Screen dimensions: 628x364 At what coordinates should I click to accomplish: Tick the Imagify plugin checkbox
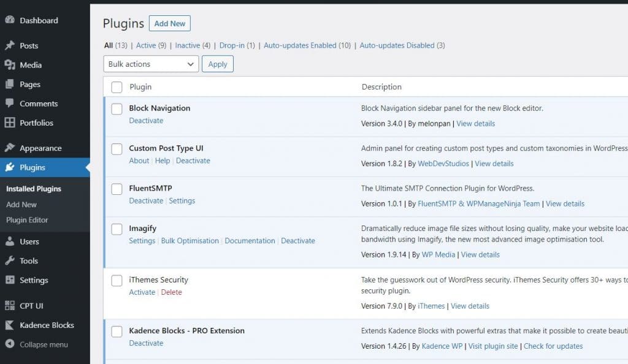pos(117,229)
